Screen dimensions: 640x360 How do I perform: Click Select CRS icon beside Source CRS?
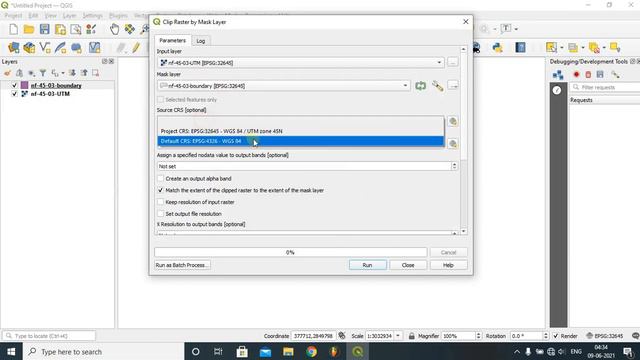(453, 121)
